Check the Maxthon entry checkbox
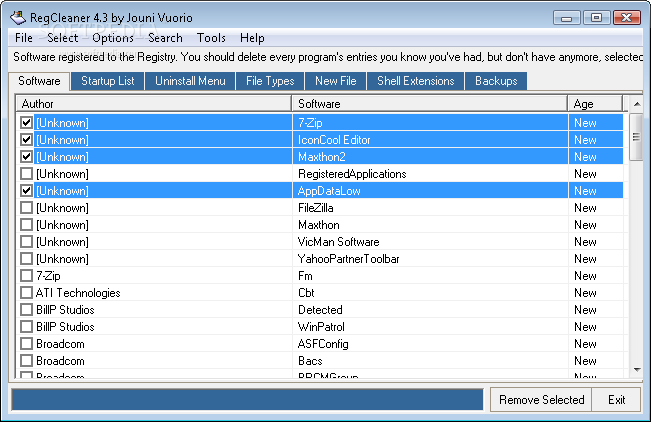Image resolution: width=651 pixels, height=422 pixels. (x=27, y=225)
